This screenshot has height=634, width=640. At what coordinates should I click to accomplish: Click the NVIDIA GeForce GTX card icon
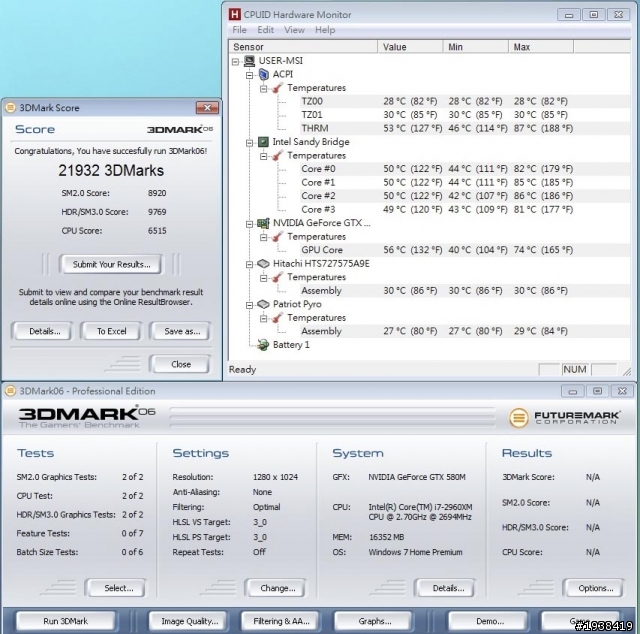263,223
